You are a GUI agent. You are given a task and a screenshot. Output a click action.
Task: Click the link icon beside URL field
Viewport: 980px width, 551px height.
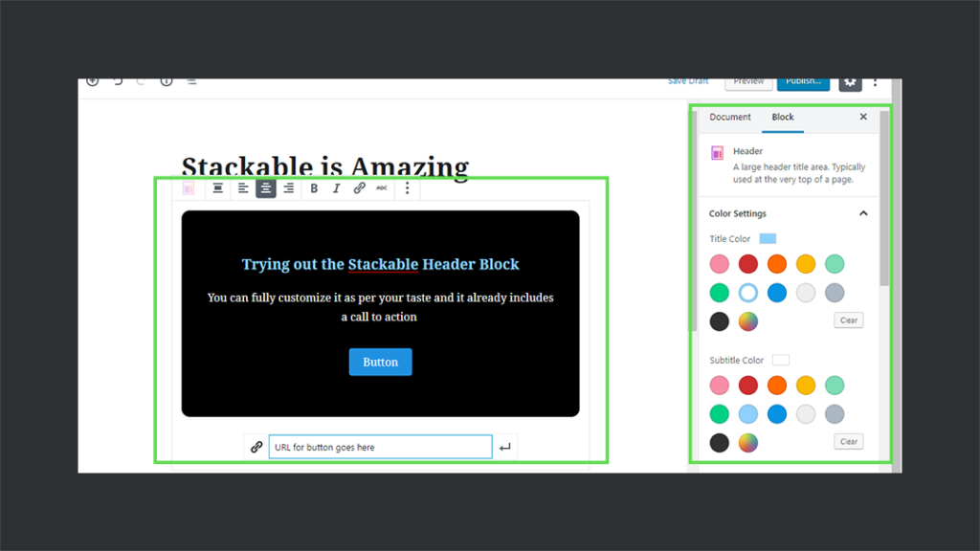pyautogui.click(x=256, y=447)
